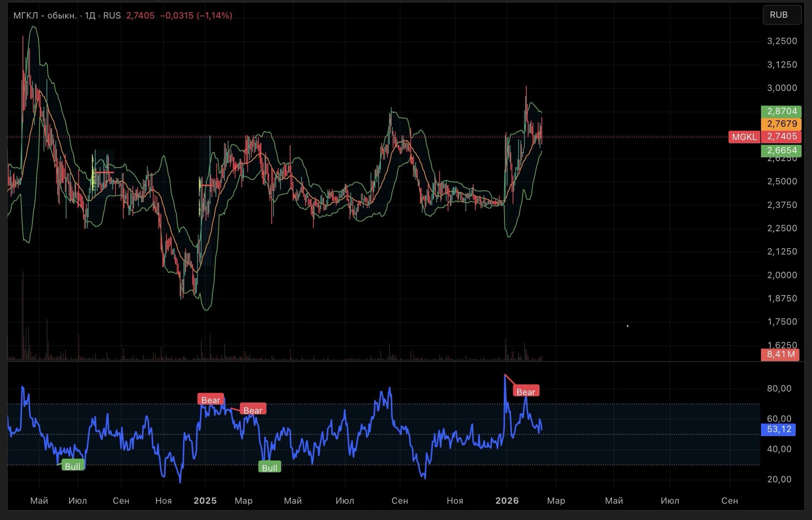This screenshot has width=812, height=520.
Task: Click the 2026 year label on time axis
Action: point(507,500)
